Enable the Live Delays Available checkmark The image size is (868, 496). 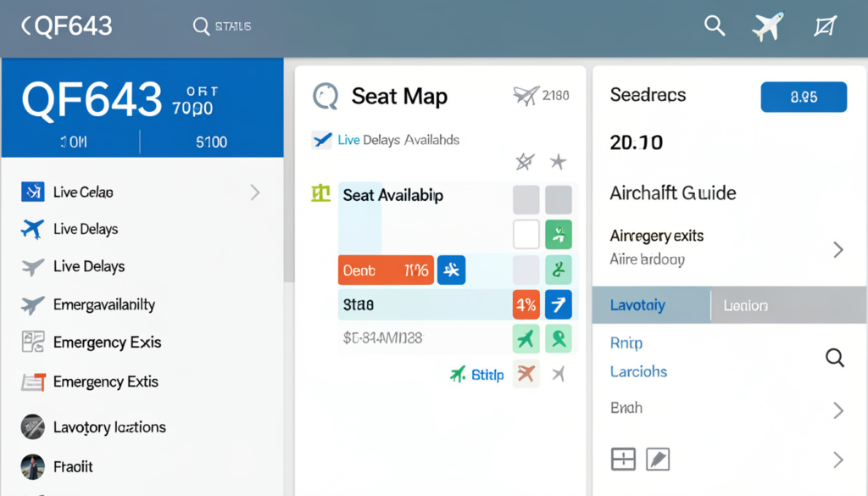322,140
